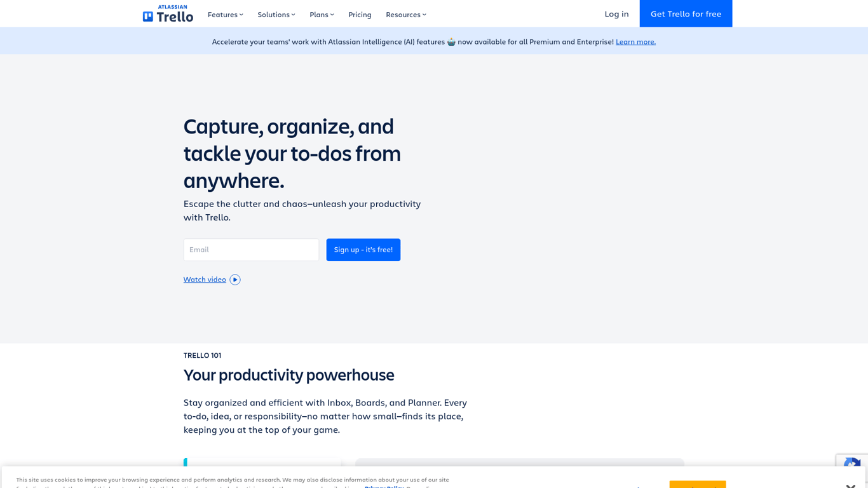The width and height of the screenshot is (868, 488).
Task: Click the Log in link
Action: [x=616, y=13]
